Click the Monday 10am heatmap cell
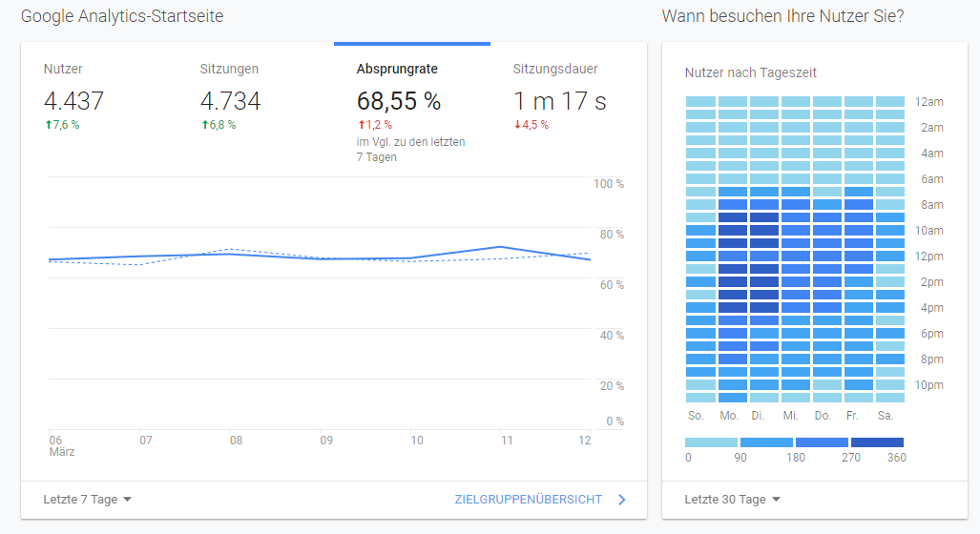The width and height of the screenshot is (980, 534). (x=732, y=230)
